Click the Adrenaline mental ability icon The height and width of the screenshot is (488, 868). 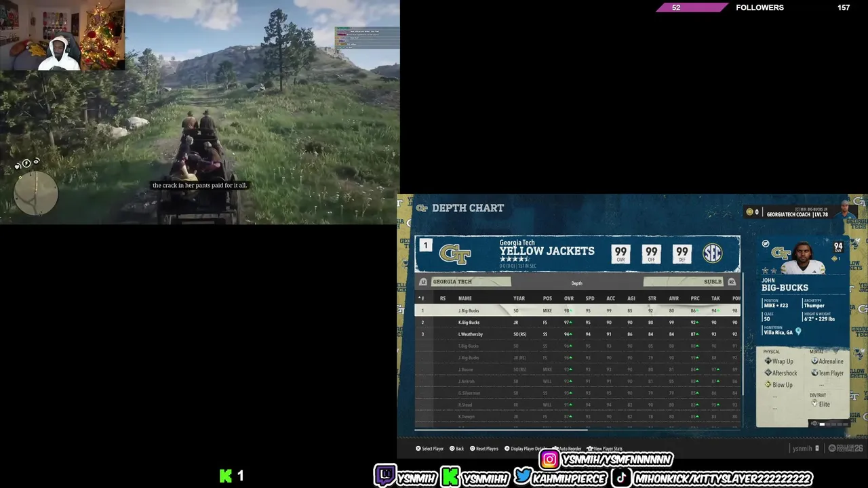point(814,361)
